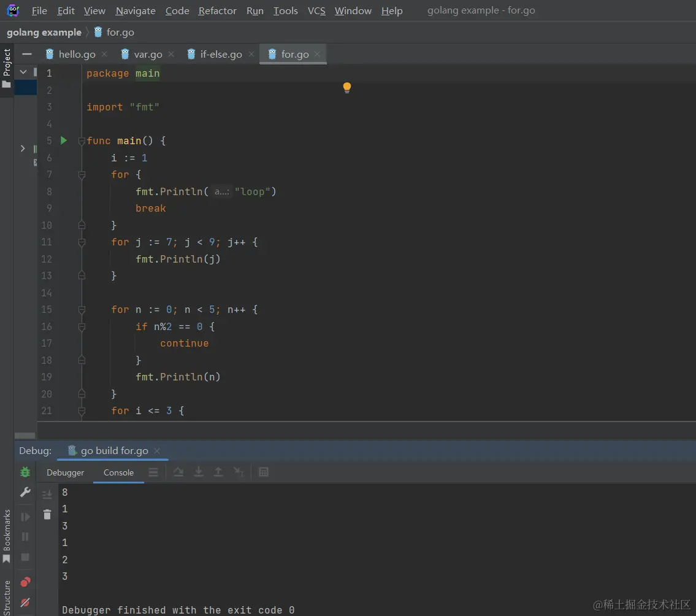Open the Bookmarks sidebar tab
This screenshot has width=696, height=616.
[7, 536]
